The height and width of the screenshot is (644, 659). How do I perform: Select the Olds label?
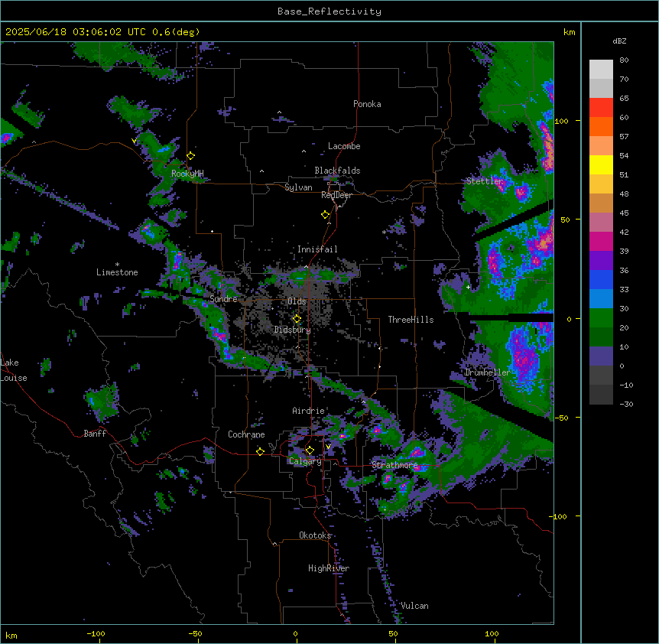297,301
